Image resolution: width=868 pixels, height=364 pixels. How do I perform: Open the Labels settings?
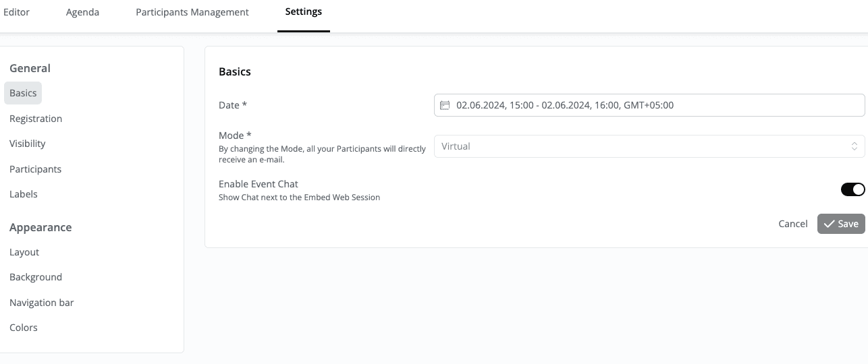(24, 194)
